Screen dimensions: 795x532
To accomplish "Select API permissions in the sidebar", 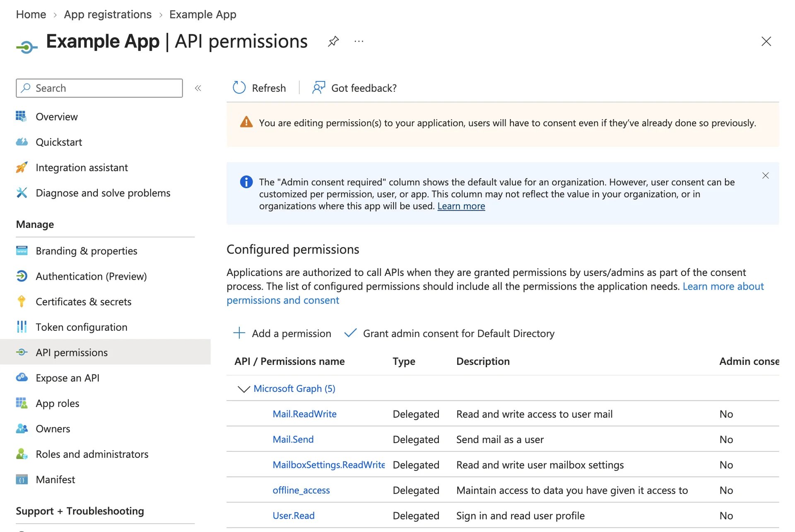I will tap(105, 352).
